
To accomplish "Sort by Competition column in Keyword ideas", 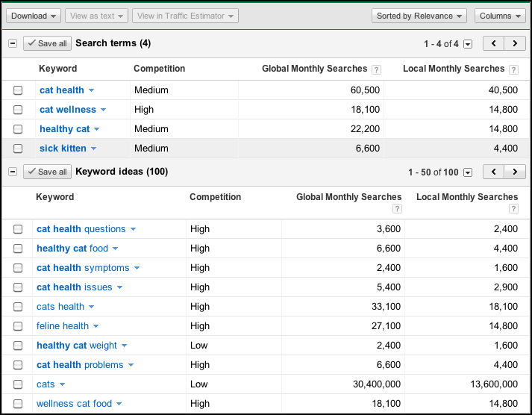I will coord(215,197).
